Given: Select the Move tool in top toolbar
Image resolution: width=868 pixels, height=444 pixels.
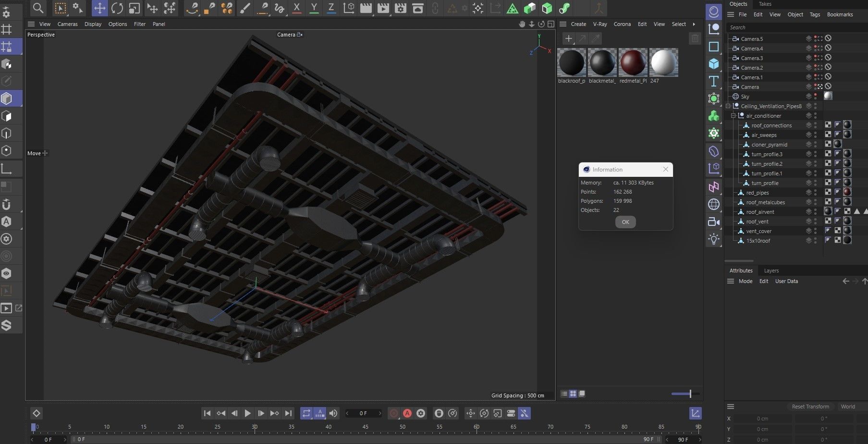Looking at the screenshot, I should pyautogui.click(x=99, y=8).
